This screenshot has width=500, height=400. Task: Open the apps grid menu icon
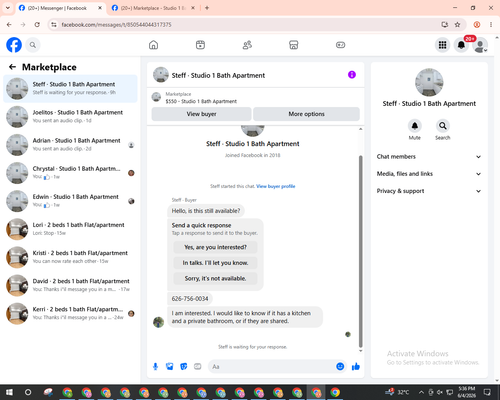[442, 45]
